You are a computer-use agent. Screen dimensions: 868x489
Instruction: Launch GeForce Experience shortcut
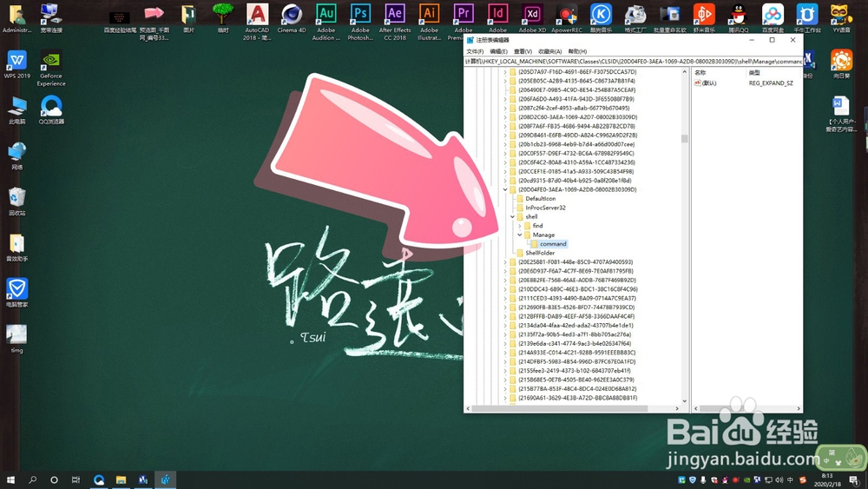(51, 68)
